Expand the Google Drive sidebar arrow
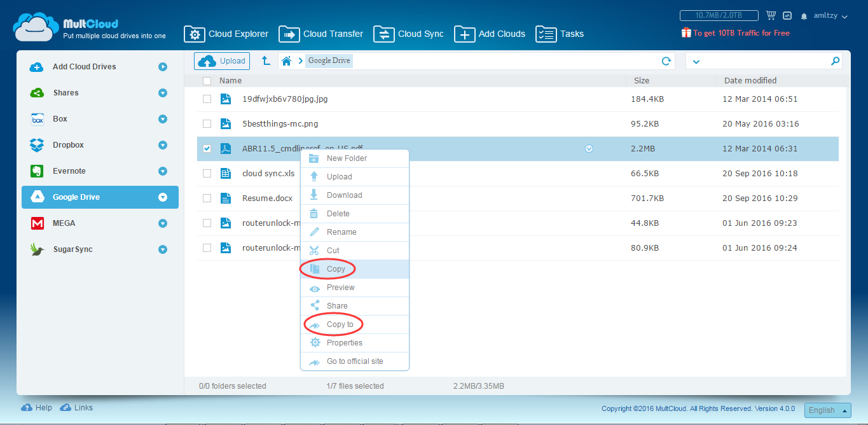Image resolution: width=868 pixels, height=425 pixels. (163, 197)
